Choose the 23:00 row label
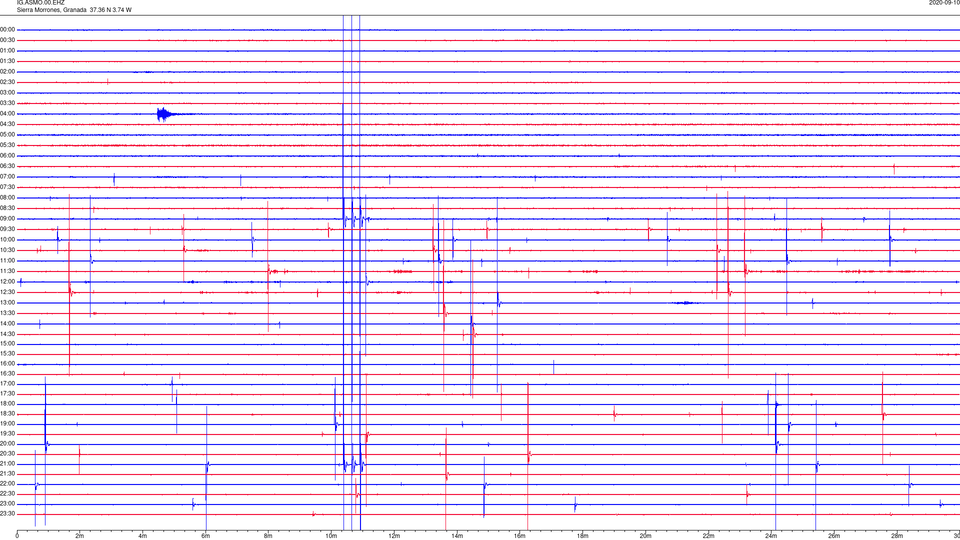960x540 pixels. (x=8, y=504)
